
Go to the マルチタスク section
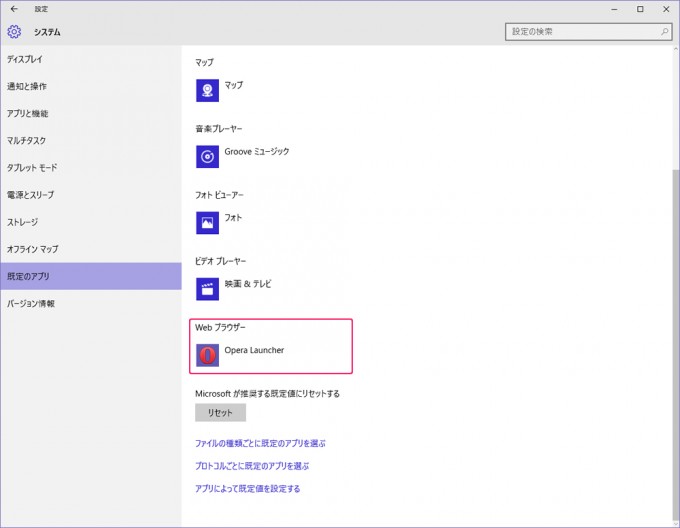click(91, 140)
